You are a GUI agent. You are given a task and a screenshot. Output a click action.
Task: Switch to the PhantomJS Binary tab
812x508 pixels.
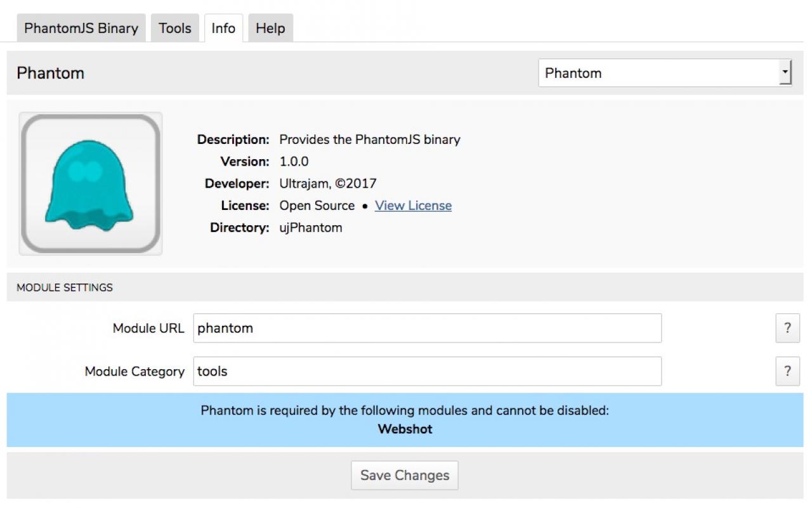(x=81, y=28)
